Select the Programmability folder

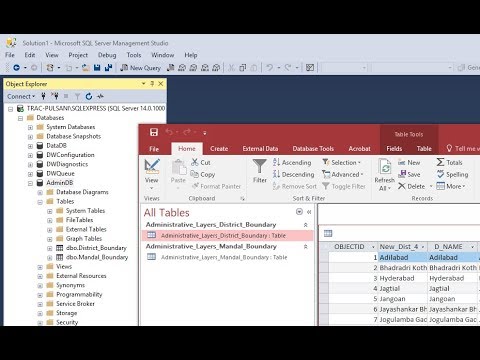tap(79, 295)
